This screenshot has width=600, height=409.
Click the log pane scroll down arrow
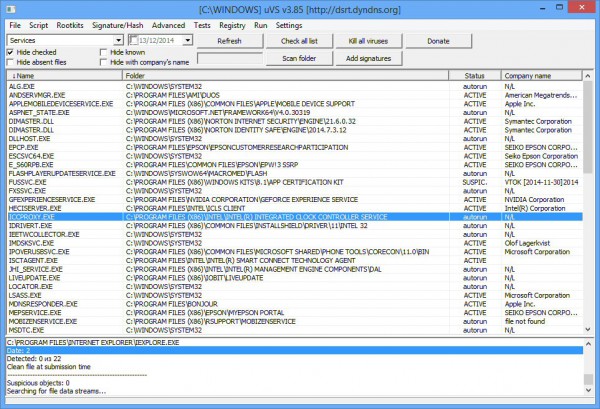click(x=588, y=391)
